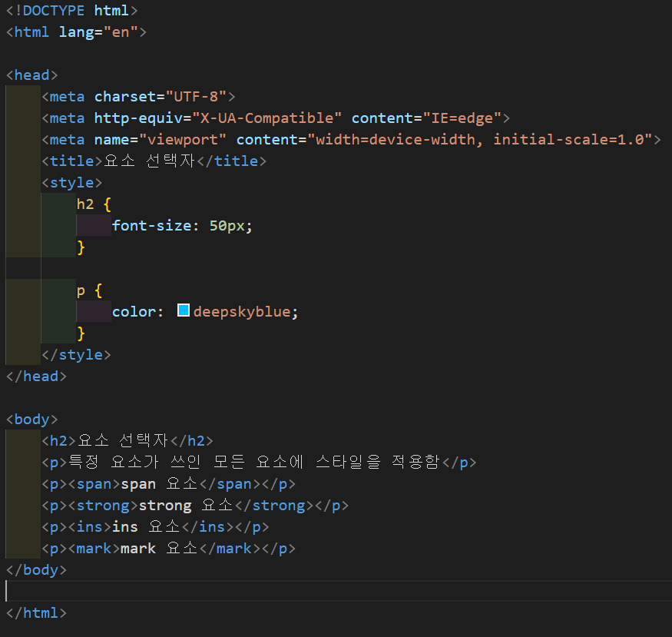
Task: Click the closing </style> tag
Action: pos(76,354)
